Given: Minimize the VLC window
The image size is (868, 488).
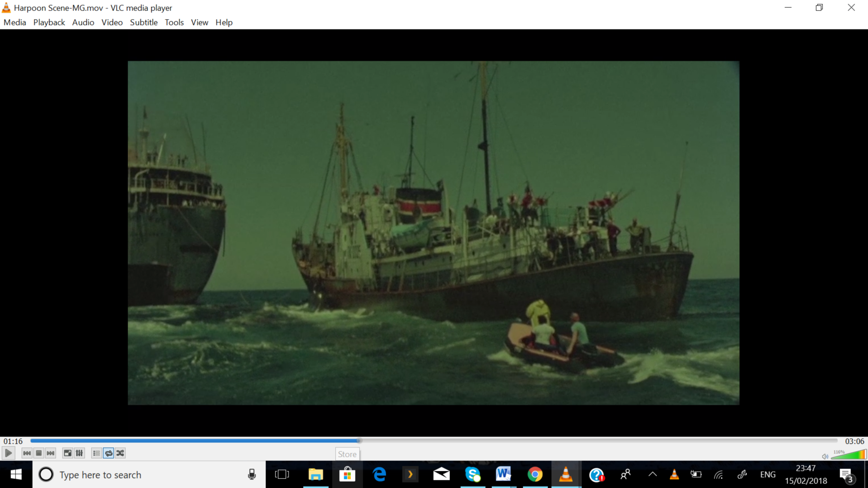Looking at the screenshot, I should click(788, 8).
